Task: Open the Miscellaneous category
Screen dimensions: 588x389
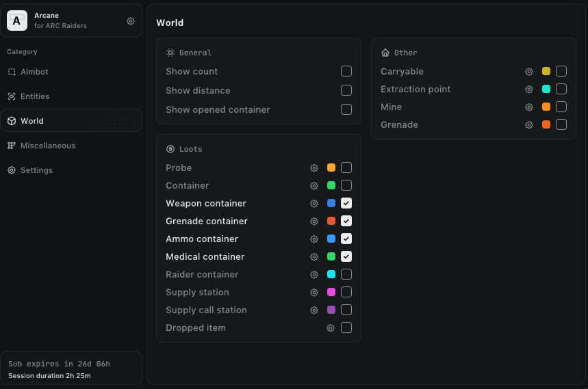Action: [x=48, y=146]
